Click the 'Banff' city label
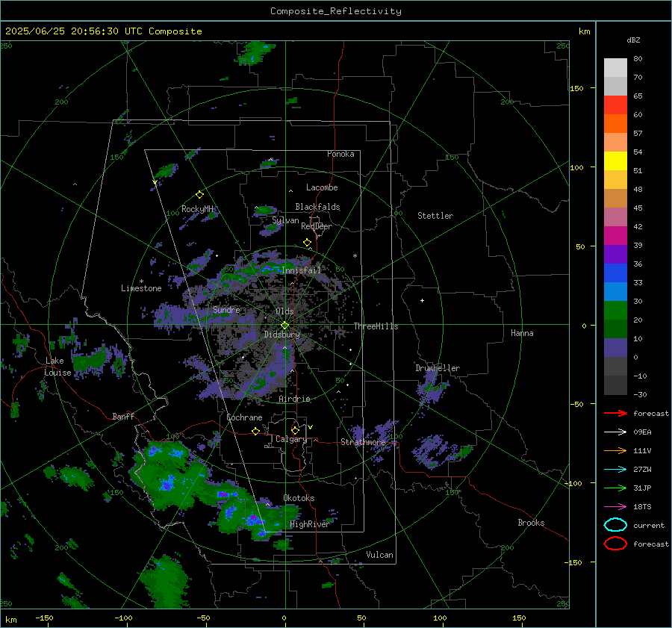 pyautogui.click(x=123, y=416)
